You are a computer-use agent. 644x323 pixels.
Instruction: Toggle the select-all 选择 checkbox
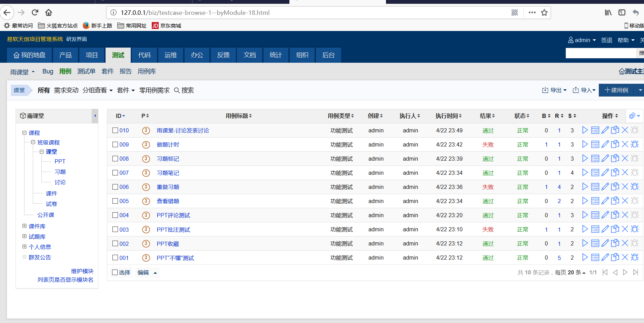tap(115, 272)
